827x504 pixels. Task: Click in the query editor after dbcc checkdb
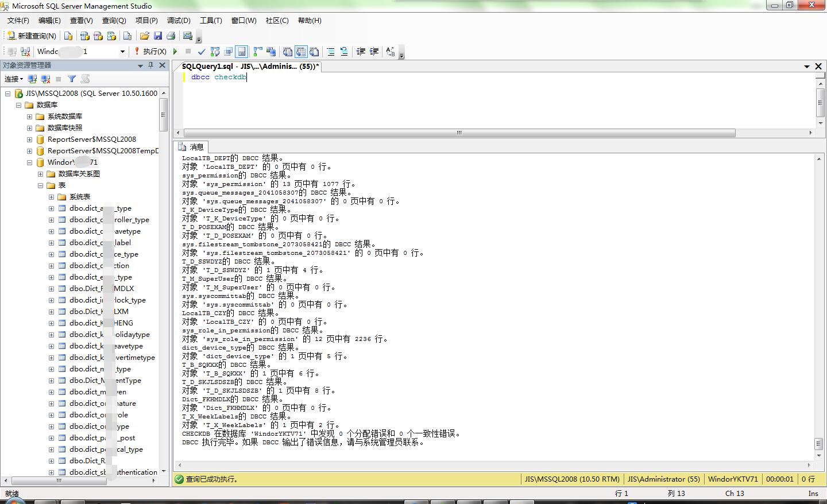[247, 77]
